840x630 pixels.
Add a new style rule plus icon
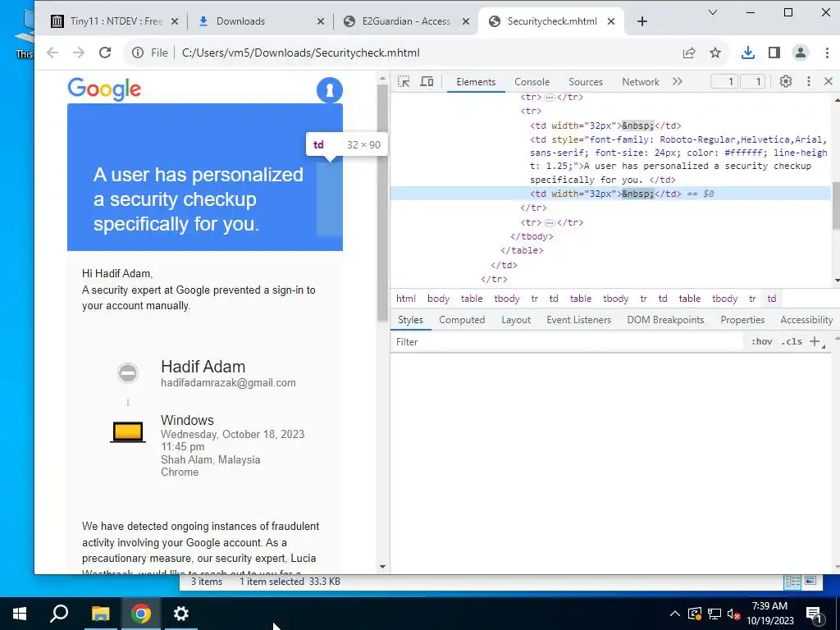click(x=815, y=342)
